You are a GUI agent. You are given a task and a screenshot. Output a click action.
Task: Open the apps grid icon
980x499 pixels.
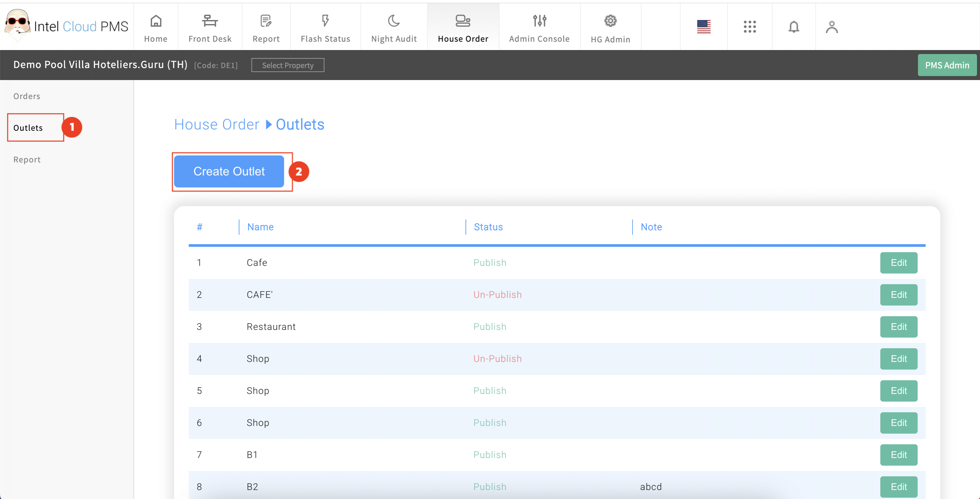pos(749,27)
